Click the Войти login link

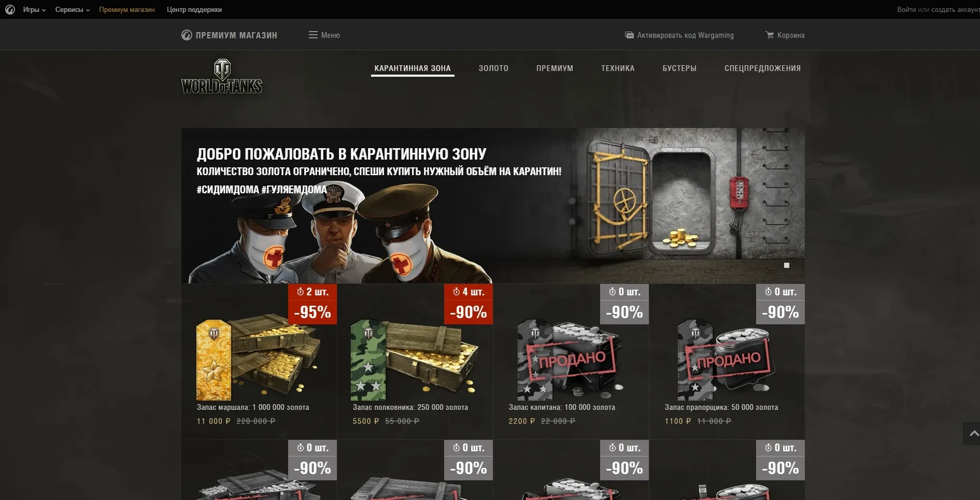click(906, 9)
